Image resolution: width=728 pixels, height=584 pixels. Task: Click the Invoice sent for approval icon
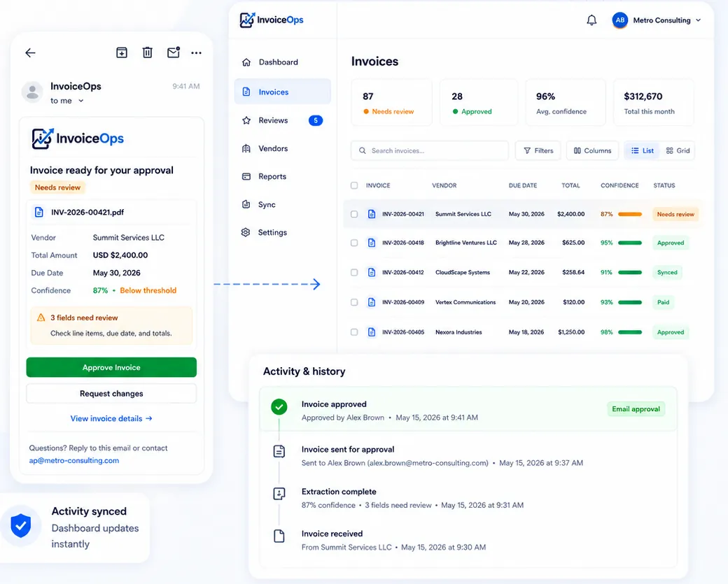pos(279,451)
